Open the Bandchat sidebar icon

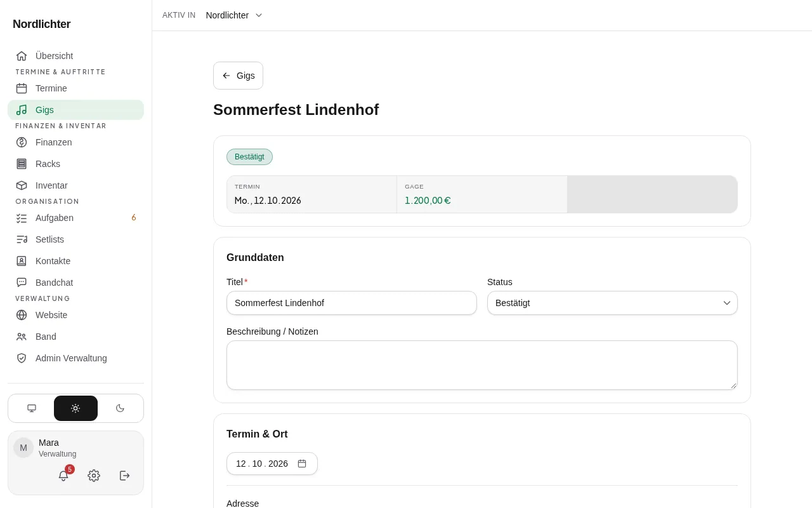tap(22, 283)
